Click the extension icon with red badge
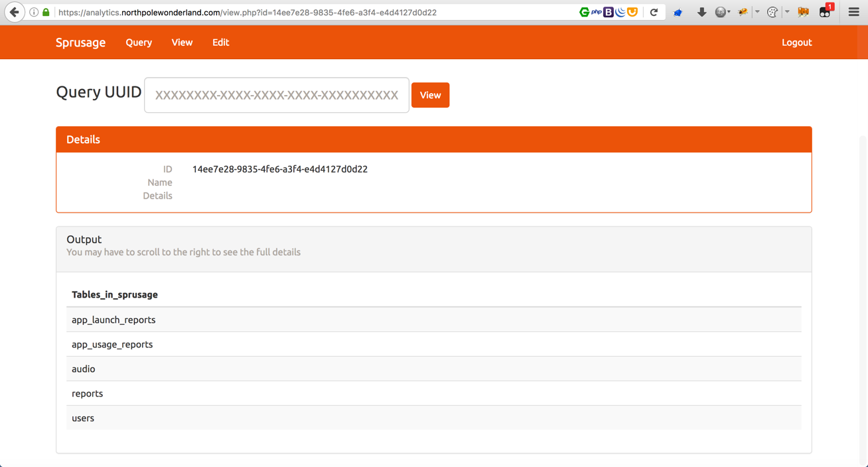 [x=825, y=12]
